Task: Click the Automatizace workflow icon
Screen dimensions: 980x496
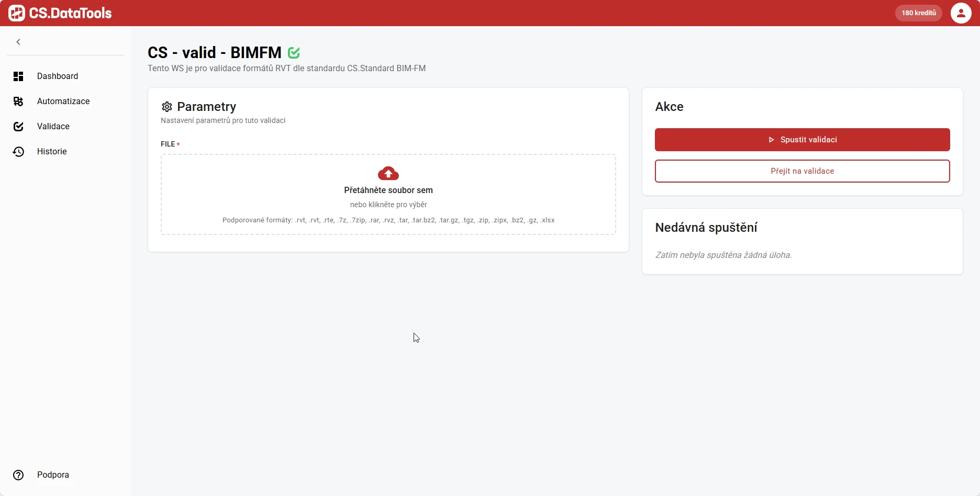Action: pos(18,102)
